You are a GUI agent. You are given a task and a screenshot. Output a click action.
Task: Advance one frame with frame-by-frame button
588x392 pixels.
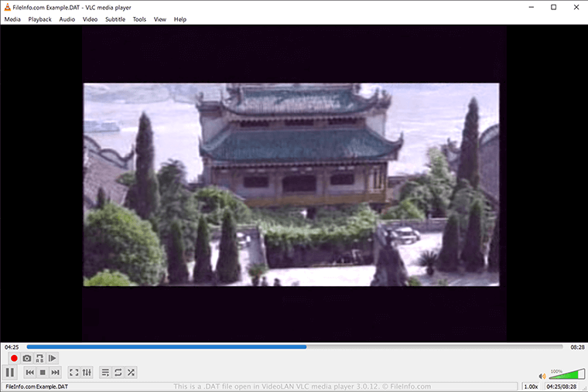[x=53, y=358]
